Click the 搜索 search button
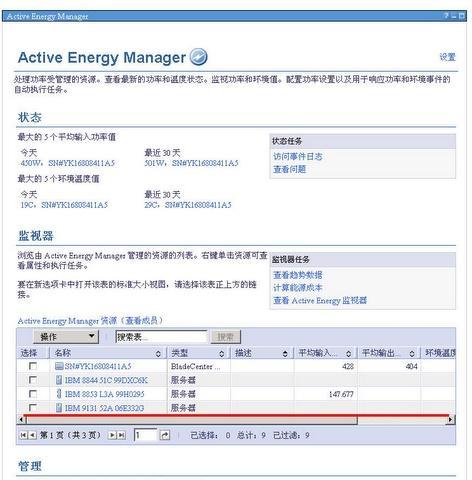 click(x=226, y=337)
